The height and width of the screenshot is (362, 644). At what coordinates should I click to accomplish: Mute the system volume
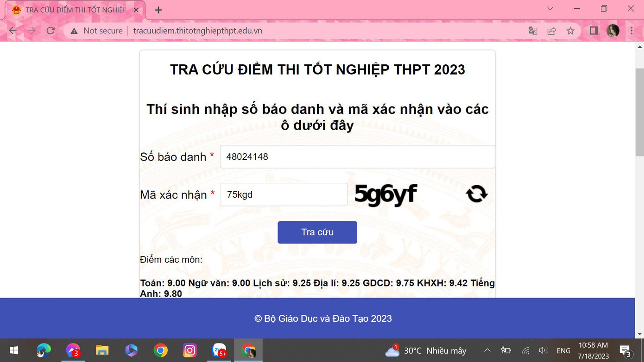pos(543,350)
